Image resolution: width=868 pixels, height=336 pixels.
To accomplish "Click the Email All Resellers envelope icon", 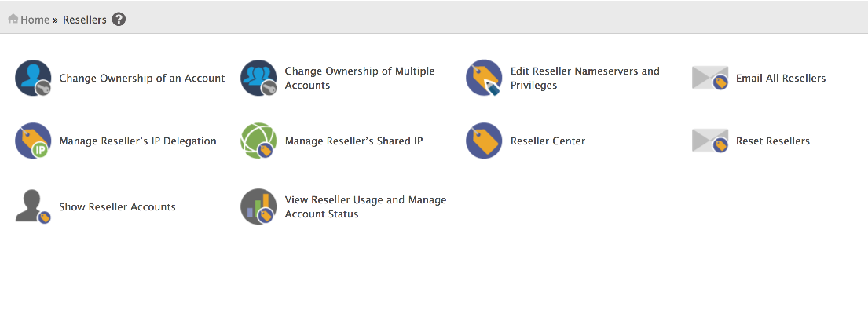I will pyautogui.click(x=709, y=78).
